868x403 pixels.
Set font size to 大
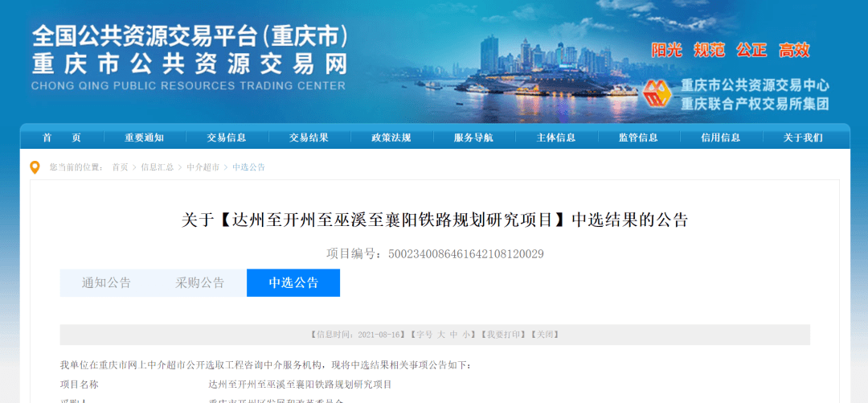(441, 335)
